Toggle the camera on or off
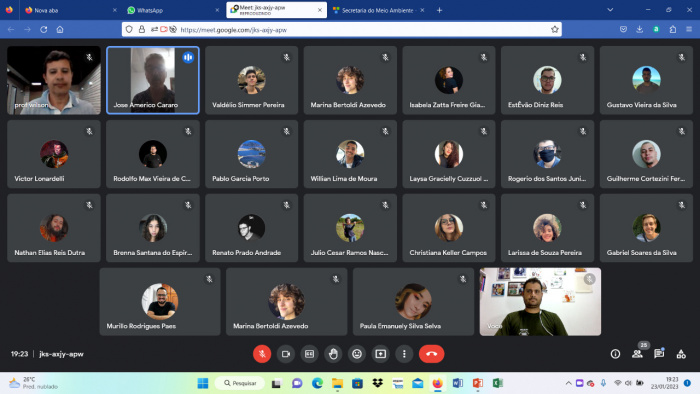The image size is (700, 394). click(286, 354)
